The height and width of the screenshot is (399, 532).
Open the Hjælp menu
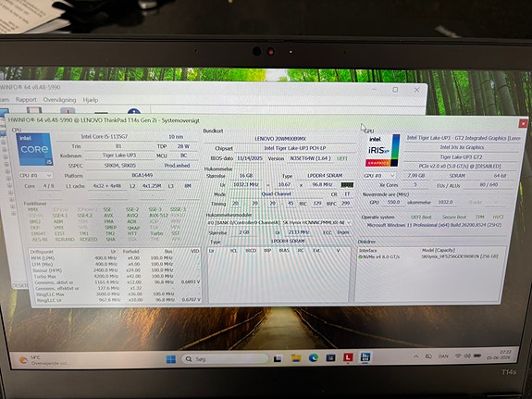click(x=91, y=100)
